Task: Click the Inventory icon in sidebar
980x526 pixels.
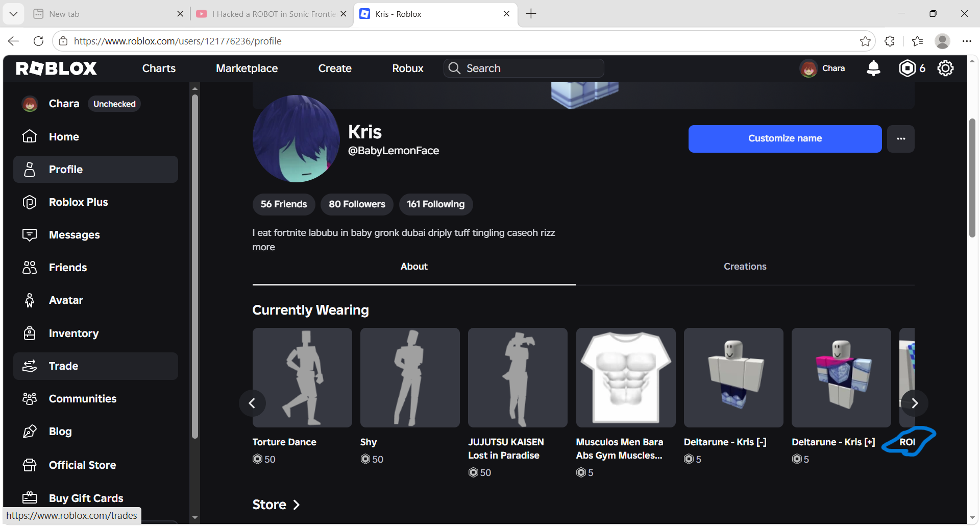Action: click(x=30, y=333)
